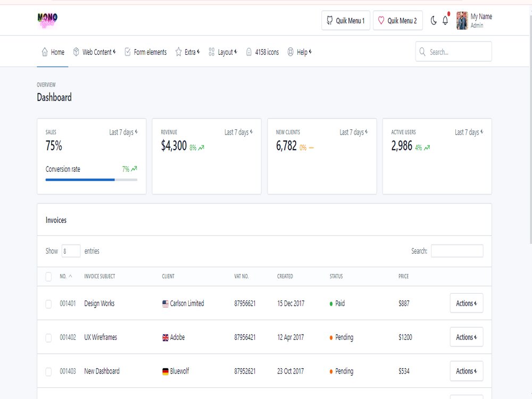Click the Conversion rate 7% trend arrow

click(134, 169)
